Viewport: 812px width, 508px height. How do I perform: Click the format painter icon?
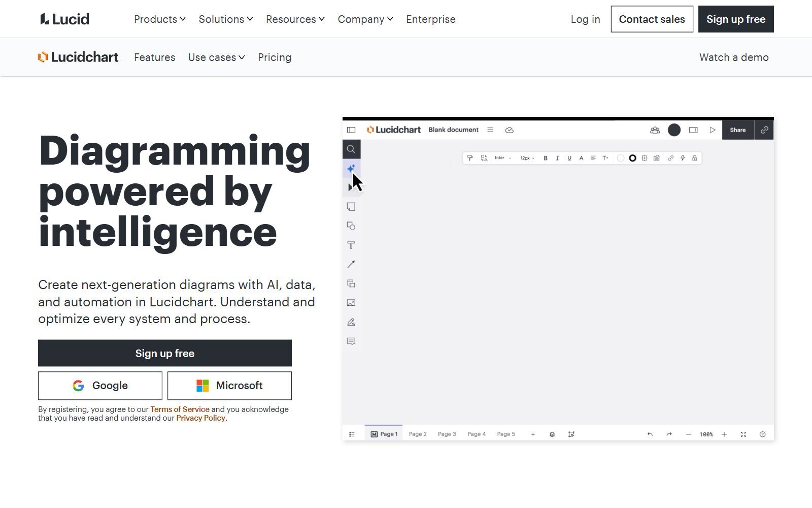point(470,158)
